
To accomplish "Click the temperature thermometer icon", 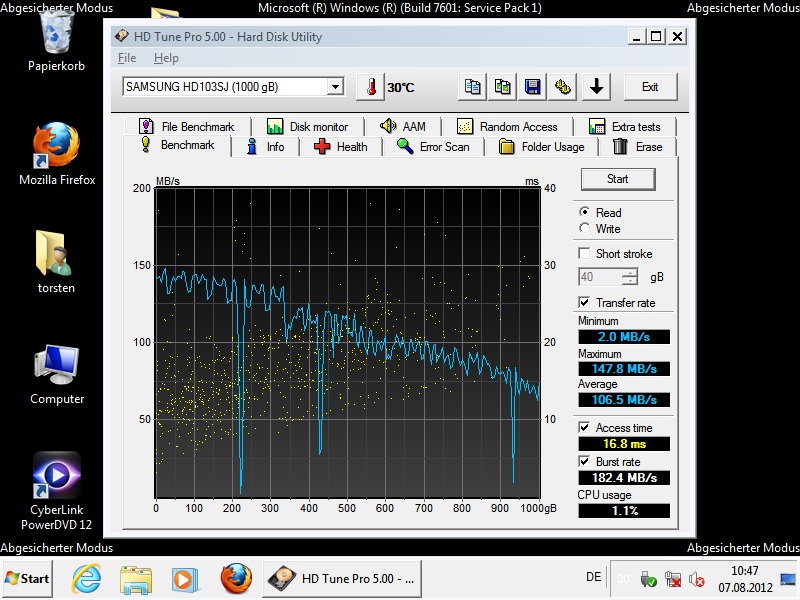I will pos(370,87).
